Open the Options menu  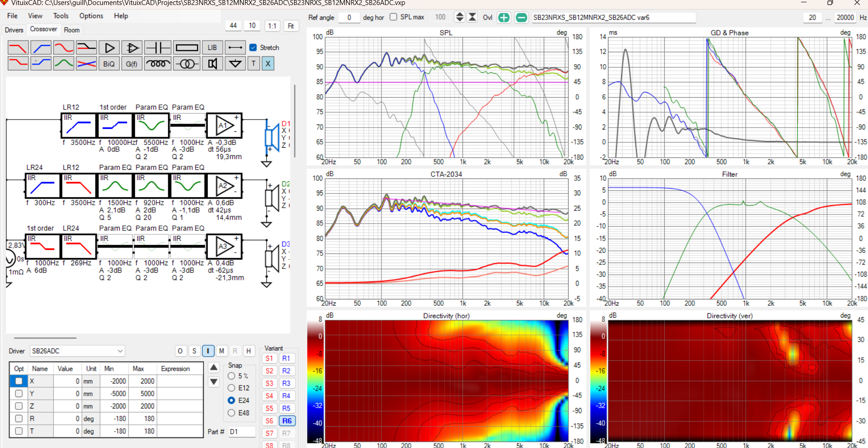[91, 16]
